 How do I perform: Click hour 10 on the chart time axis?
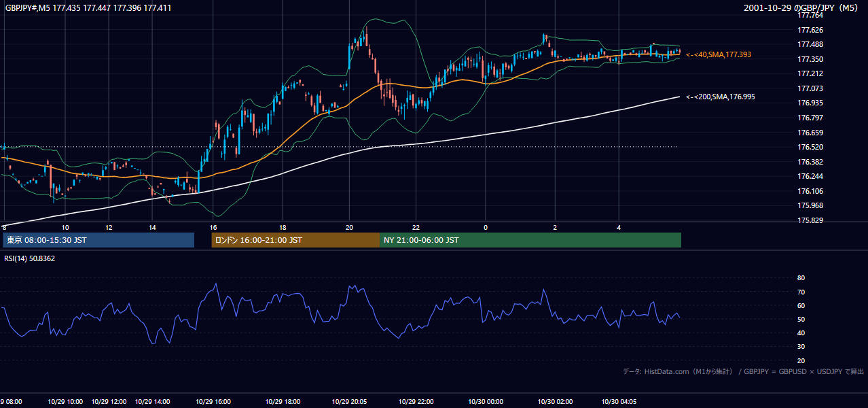pyautogui.click(x=65, y=227)
